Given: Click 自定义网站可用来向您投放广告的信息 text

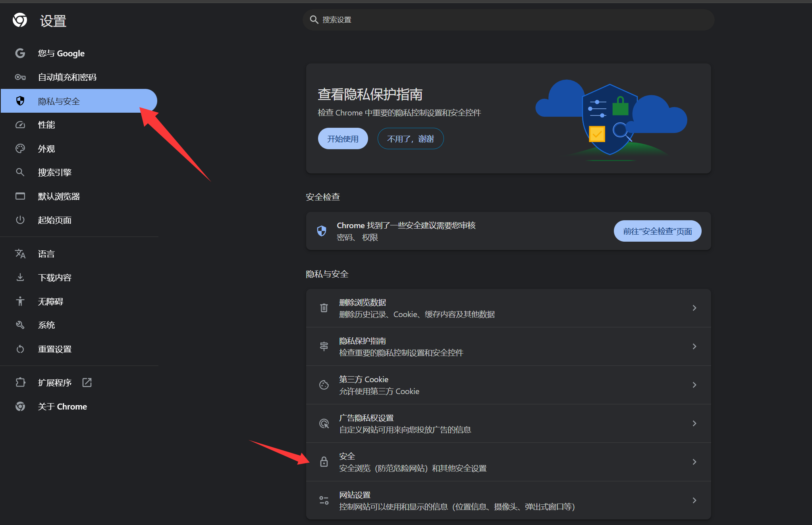Looking at the screenshot, I should tap(405, 430).
